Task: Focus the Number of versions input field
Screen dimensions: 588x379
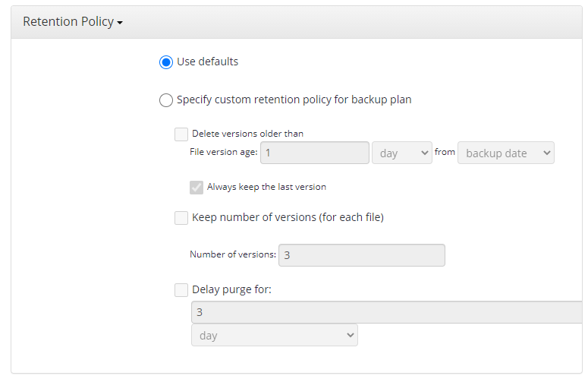Action: point(362,255)
